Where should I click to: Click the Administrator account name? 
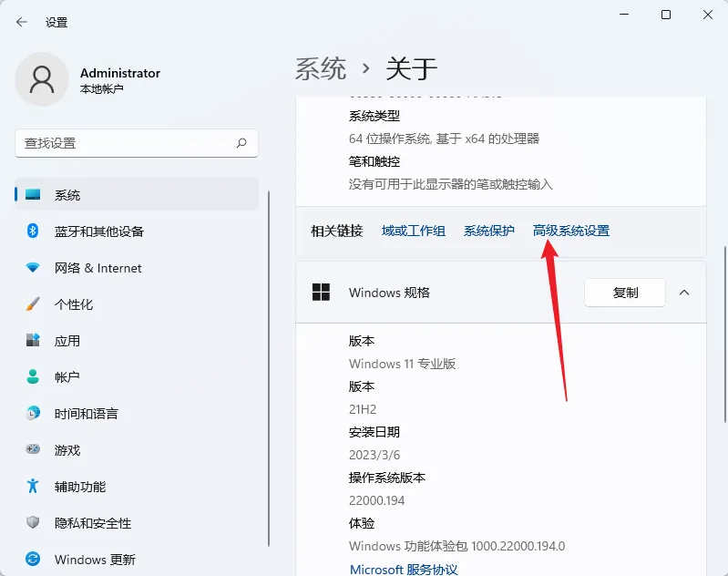pyautogui.click(x=119, y=73)
